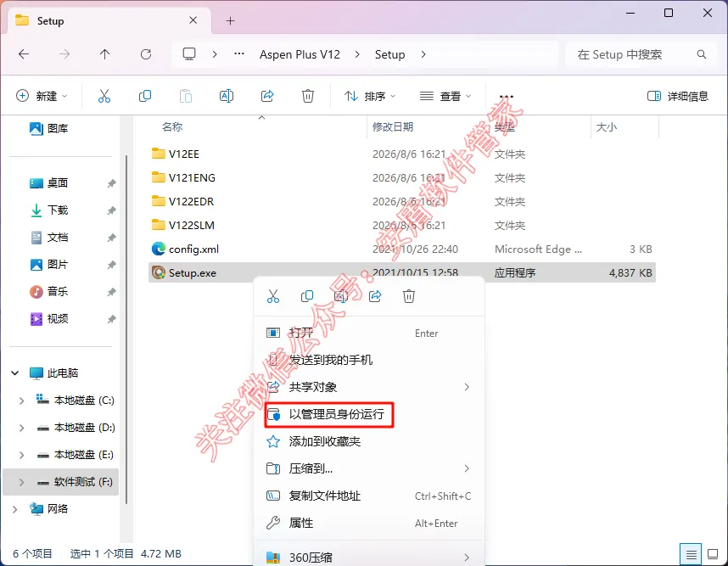Open the Compress to (压缩到...) submenu

[369, 468]
